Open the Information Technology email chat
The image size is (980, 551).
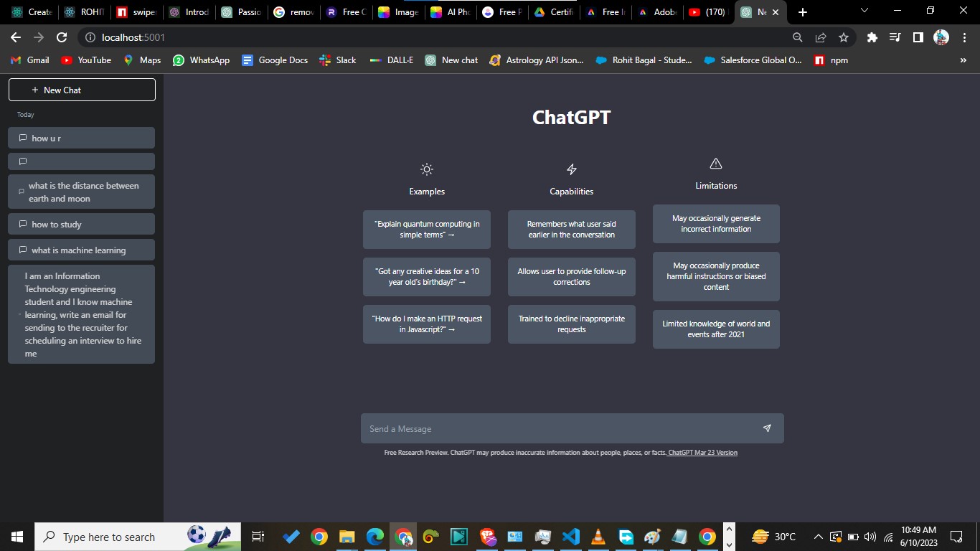(81, 314)
